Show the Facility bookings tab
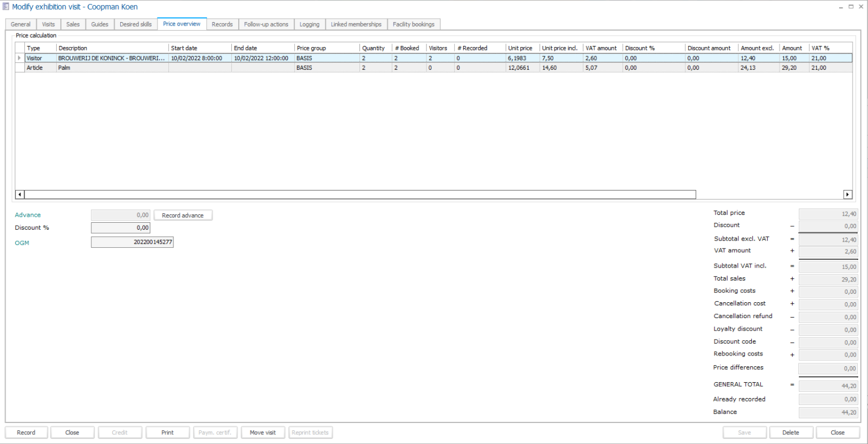 click(413, 24)
